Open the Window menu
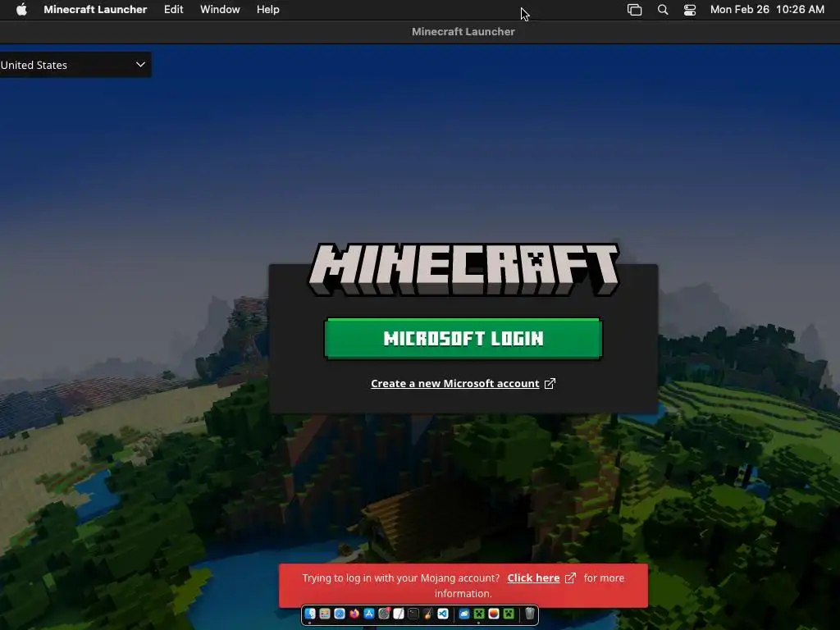This screenshot has height=630, width=840. point(220,9)
